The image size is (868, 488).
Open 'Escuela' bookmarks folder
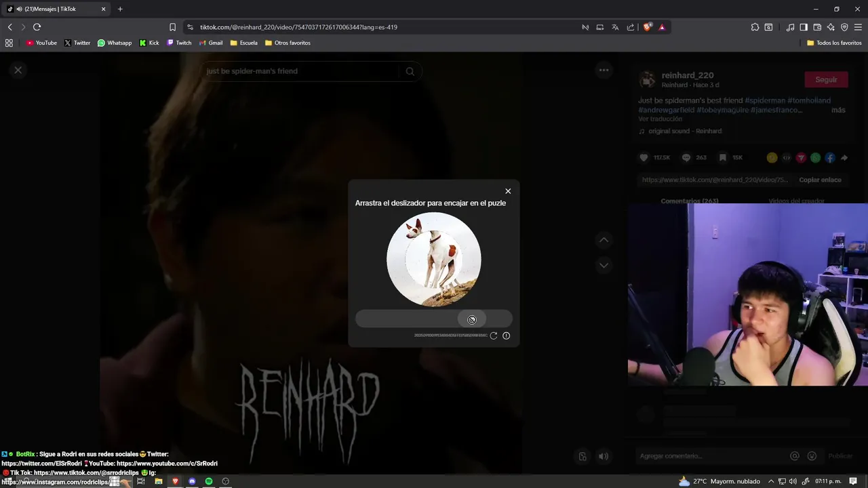(x=243, y=43)
